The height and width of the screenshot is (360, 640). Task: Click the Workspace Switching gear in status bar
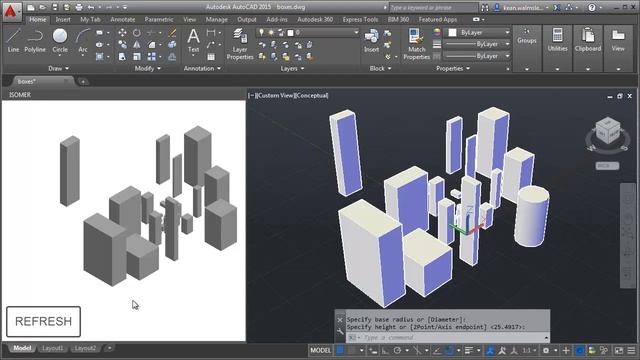click(x=545, y=351)
